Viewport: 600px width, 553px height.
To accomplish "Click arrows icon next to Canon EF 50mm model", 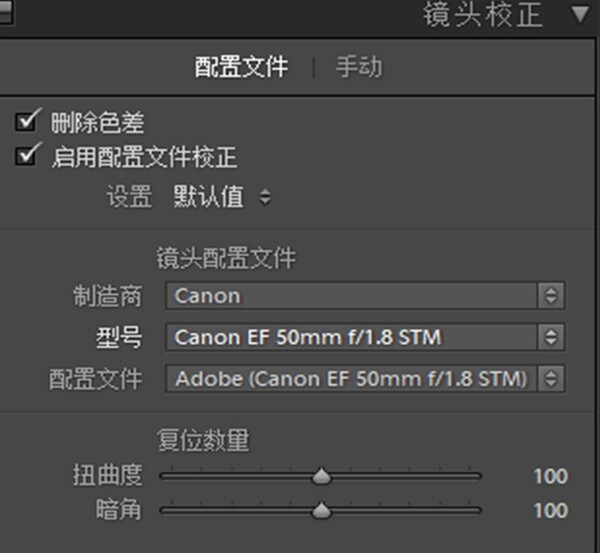I will [x=551, y=337].
